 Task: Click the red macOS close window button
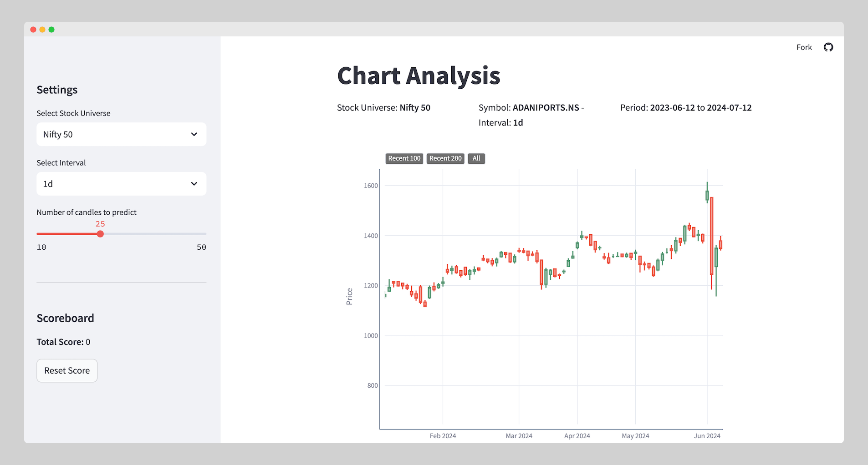point(33,30)
